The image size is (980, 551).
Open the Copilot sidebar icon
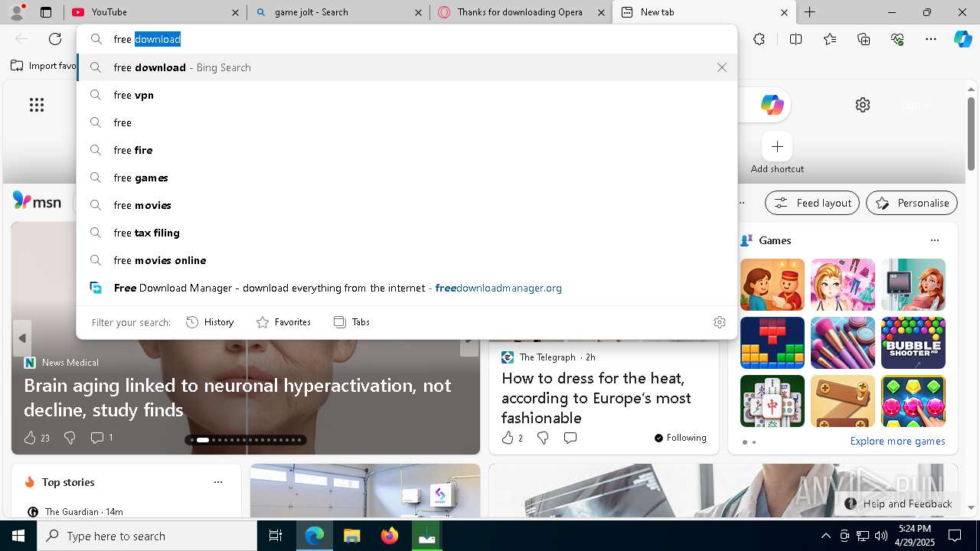pyautogui.click(x=962, y=39)
